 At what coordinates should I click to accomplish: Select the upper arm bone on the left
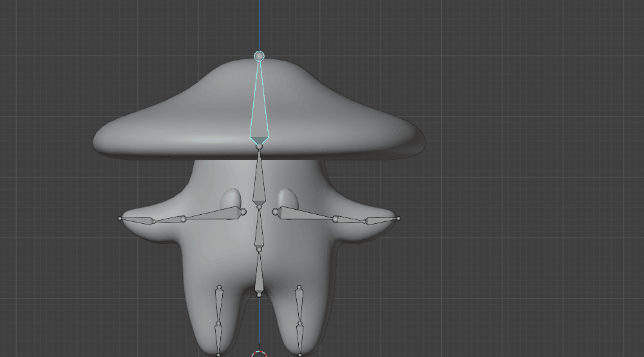pos(213,215)
